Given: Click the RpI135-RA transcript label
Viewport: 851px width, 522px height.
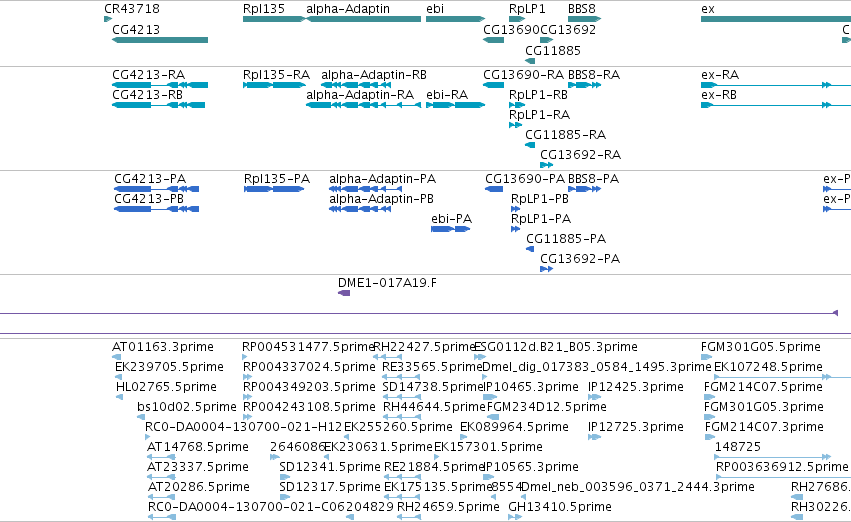Looking at the screenshot, I should pyautogui.click(x=277, y=74).
